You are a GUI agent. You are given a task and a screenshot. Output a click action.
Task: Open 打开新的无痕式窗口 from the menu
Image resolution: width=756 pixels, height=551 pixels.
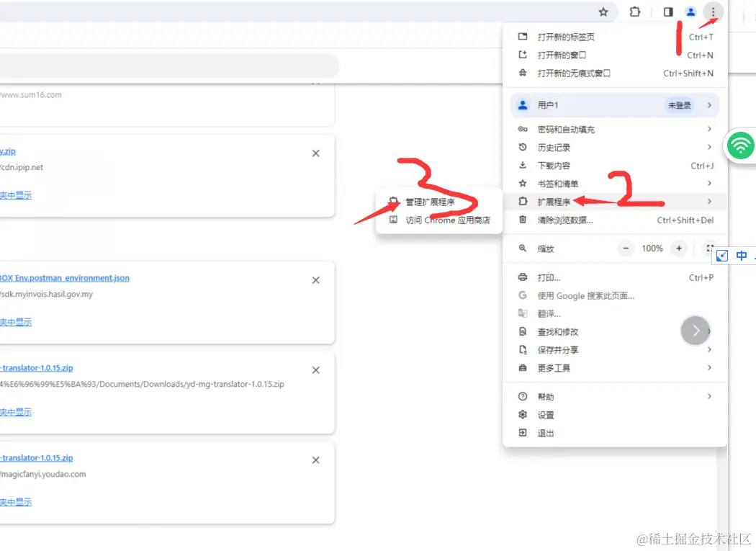point(615,73)
